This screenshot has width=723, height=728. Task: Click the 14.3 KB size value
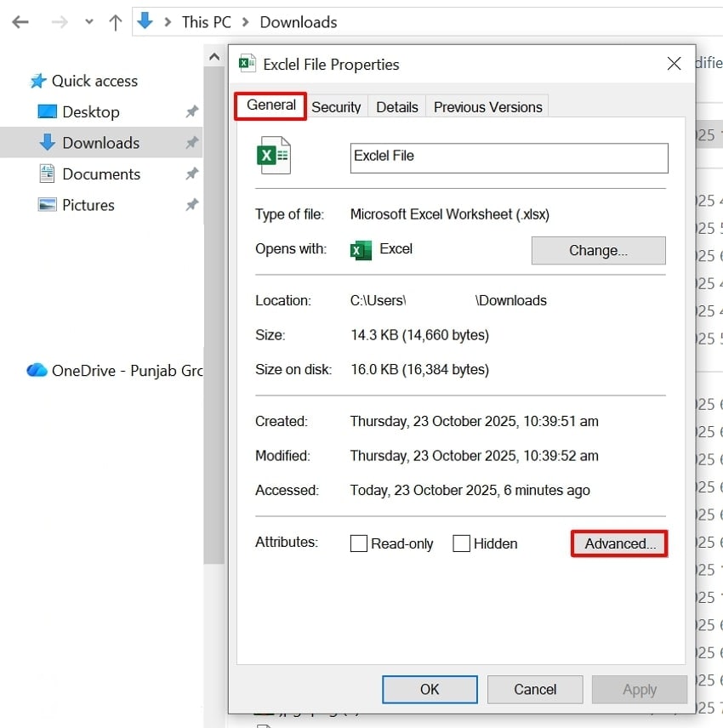419,335
